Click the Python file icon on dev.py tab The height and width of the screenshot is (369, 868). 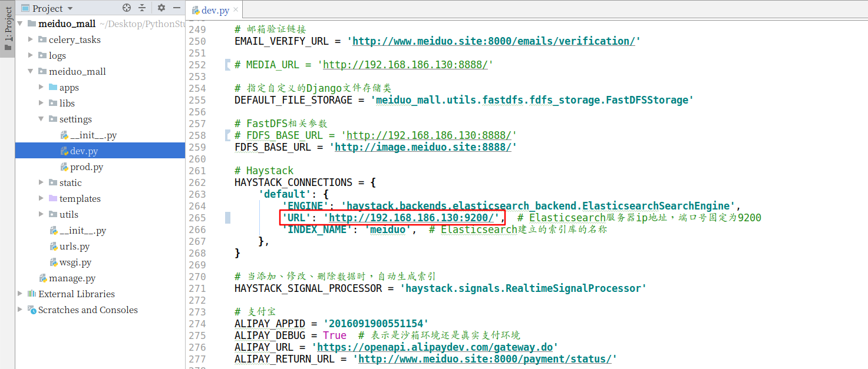point(194,9)
